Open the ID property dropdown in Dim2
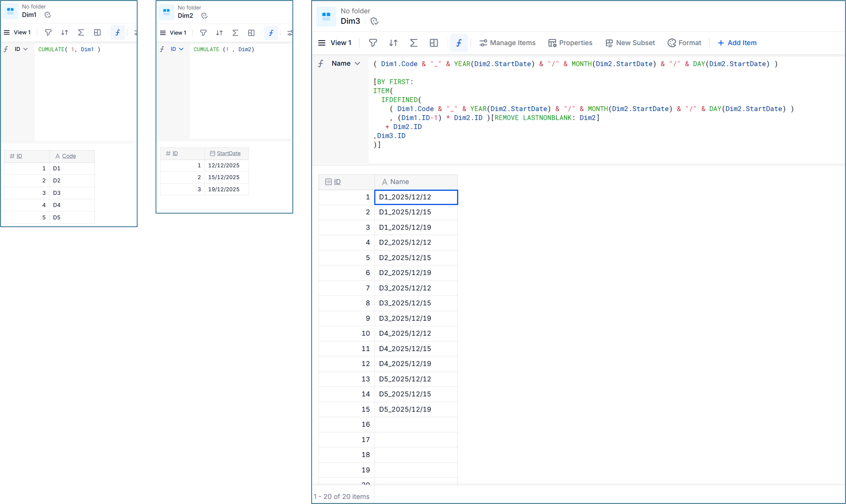The height and width of the screenshot is (504, 846). pos(177,49)
